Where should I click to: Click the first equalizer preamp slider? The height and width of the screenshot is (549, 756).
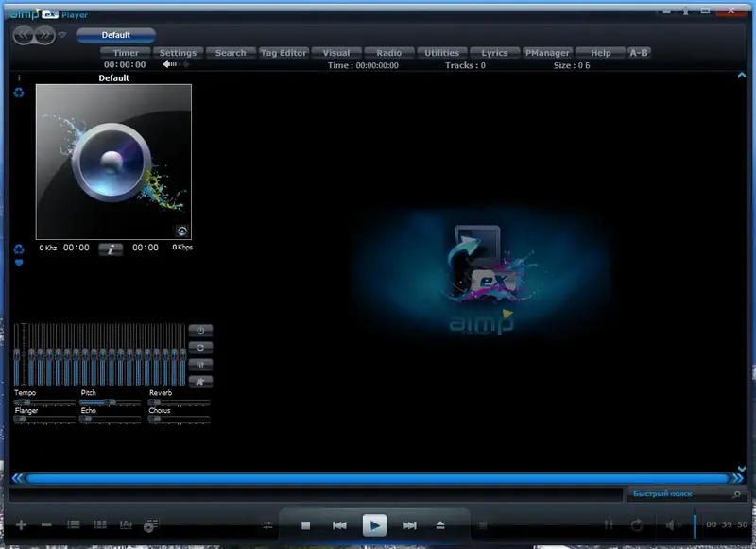[17, 354]
